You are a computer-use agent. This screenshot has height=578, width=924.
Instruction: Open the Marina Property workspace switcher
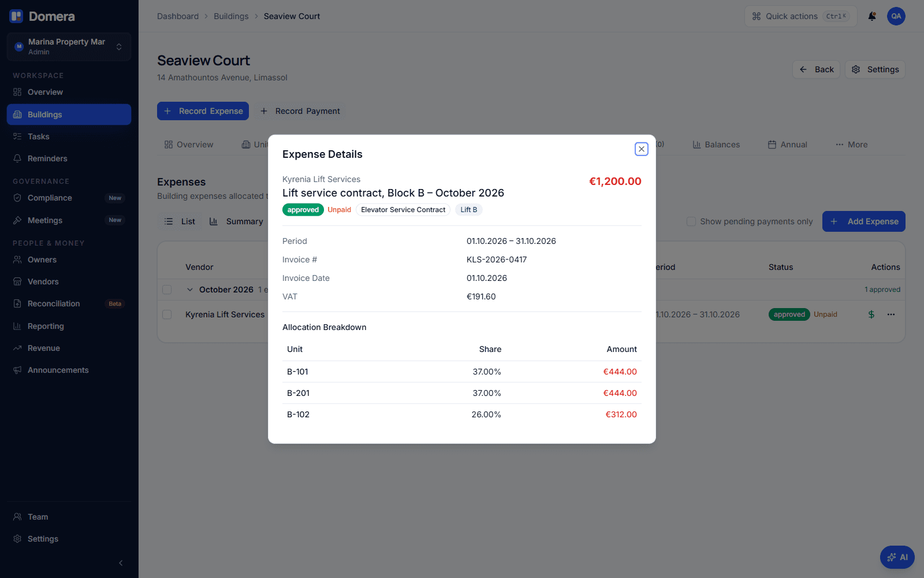point(69,46)
